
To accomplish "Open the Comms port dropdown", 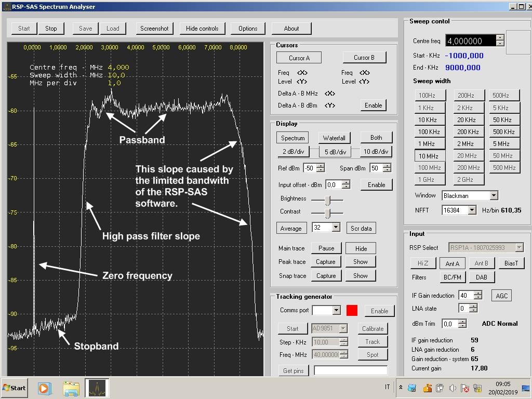I will (x=336, y=310).
